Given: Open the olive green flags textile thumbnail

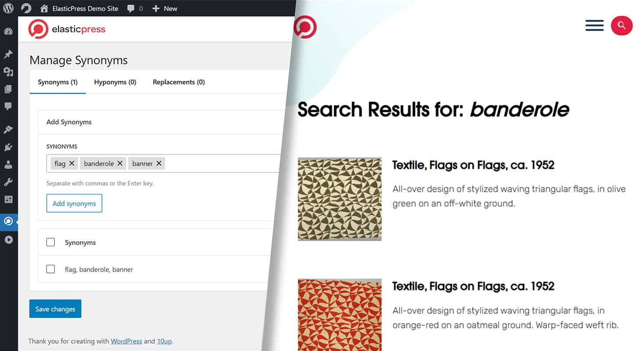Looking at the screenshot, I should [340, 199].
